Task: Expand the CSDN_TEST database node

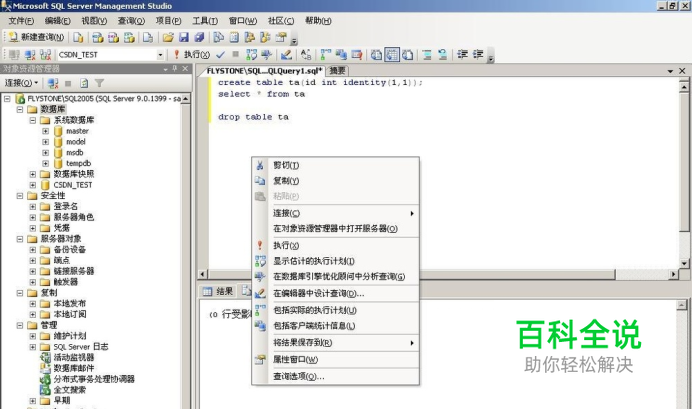Action: [33, 185]
